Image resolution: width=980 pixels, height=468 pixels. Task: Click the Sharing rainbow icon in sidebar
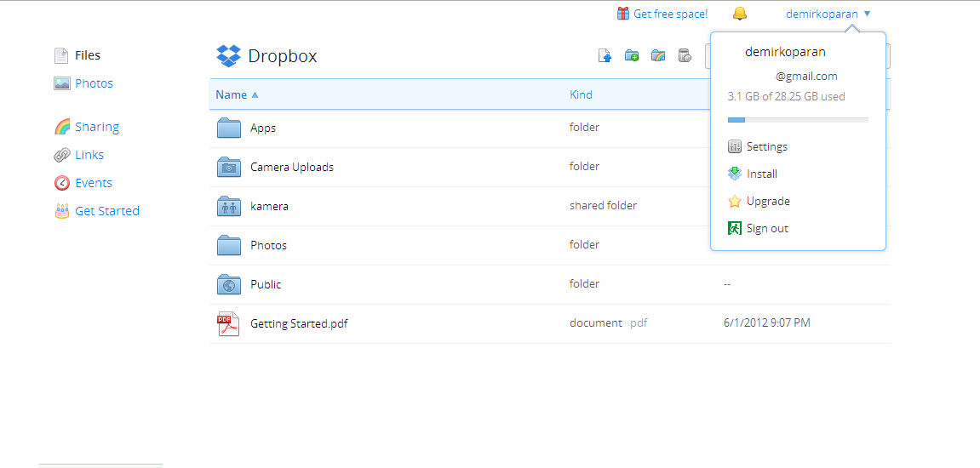[x=62, y=127]
